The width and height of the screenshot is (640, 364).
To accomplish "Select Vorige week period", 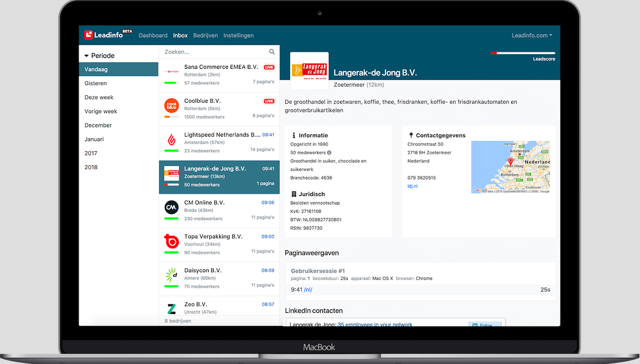I will point(118,112).
